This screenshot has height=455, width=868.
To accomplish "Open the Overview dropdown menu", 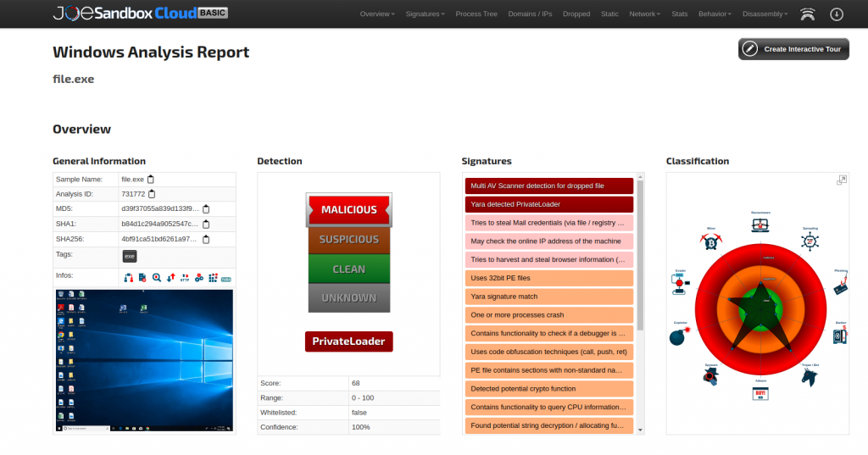I will tap(377, 14).
